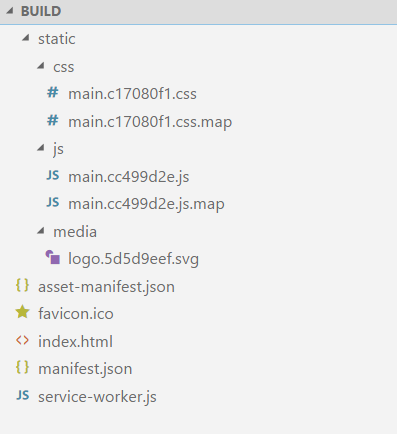Click the purple SVG icon for logo.5d5d9eef.svg
The image size is (397, 434).
tap(53, 258)
